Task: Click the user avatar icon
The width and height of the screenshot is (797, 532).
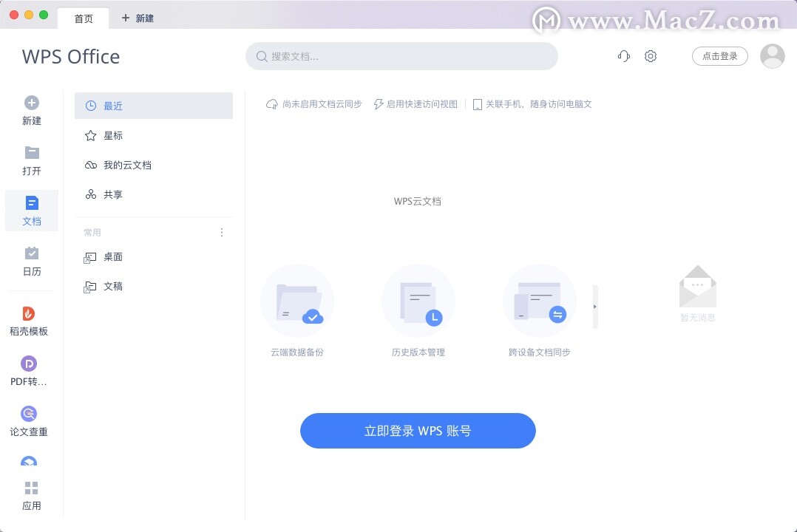Action: point(772,56)
